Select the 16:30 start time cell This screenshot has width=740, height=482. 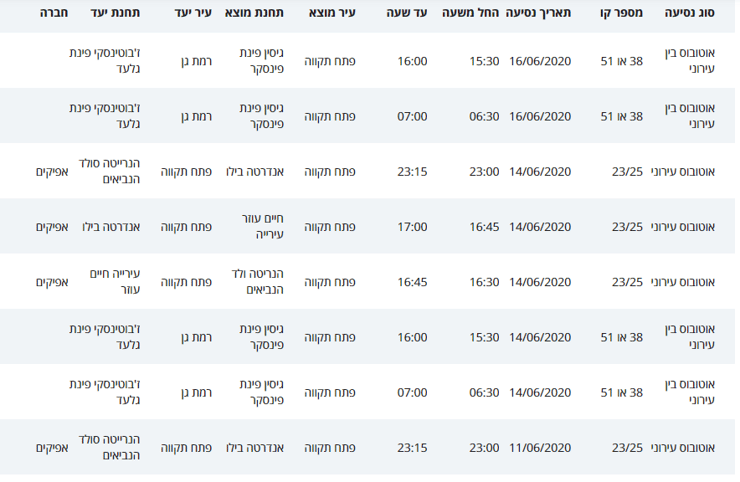(484, 282)
